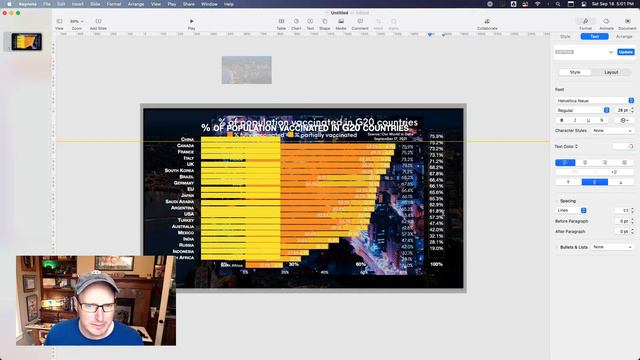Expand the Bullets & Lists section
Viewport: 640px width, 360px height.
tap(557, 247)
